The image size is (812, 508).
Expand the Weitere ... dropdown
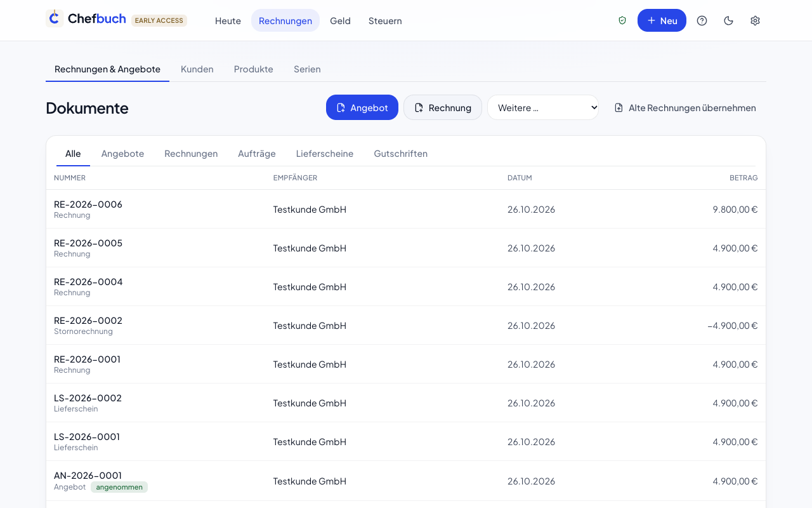click(x=543, y=107)
